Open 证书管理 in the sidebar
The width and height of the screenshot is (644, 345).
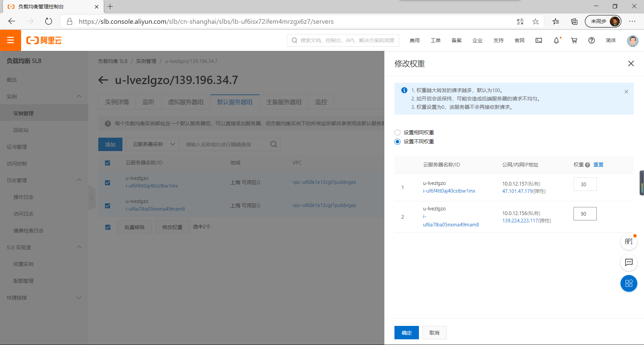pos(17,147)
